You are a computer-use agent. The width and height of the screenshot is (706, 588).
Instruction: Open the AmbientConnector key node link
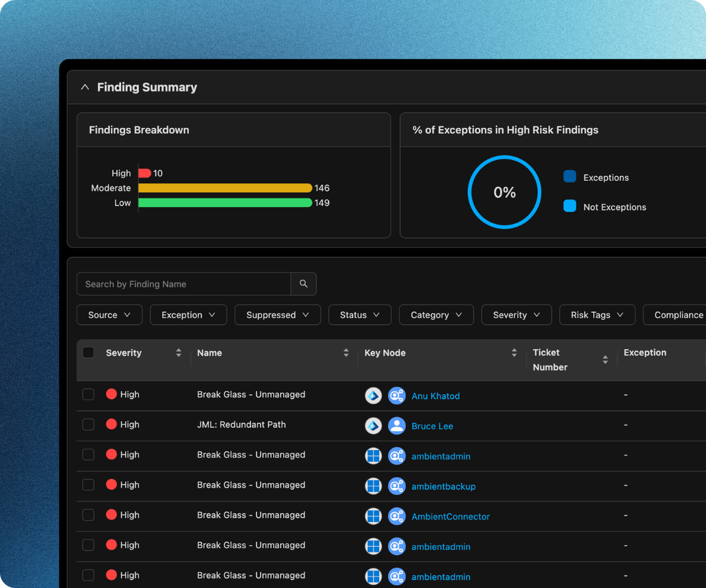pos(451,517)
